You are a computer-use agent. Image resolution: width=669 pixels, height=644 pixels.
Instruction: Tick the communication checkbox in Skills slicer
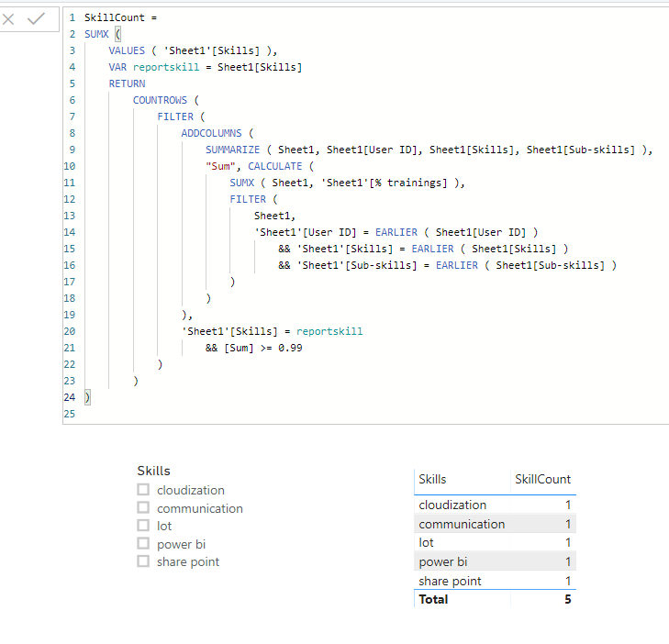[x=143, y=507]
